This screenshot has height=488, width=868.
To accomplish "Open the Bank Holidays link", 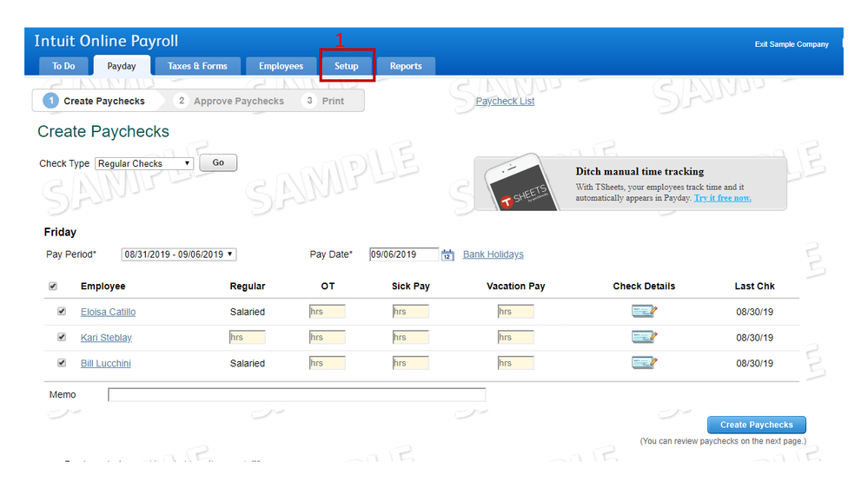I will pos(494,254).
